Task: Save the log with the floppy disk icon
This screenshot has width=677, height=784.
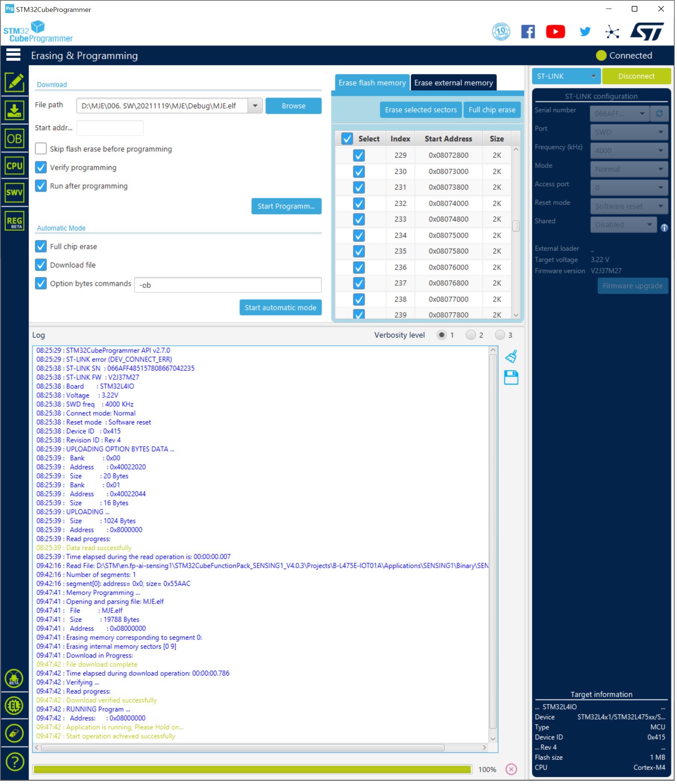Action: click(x=513, y=379)
